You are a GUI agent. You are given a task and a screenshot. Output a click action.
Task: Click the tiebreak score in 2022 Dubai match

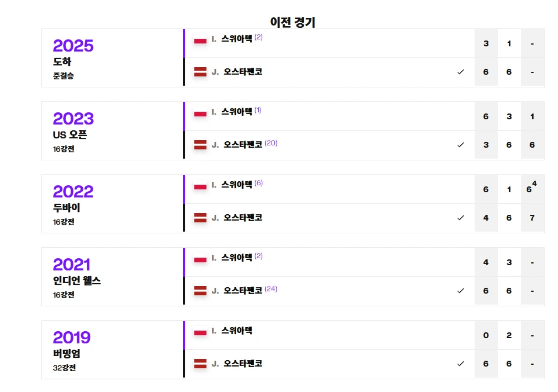click(531, 188)
